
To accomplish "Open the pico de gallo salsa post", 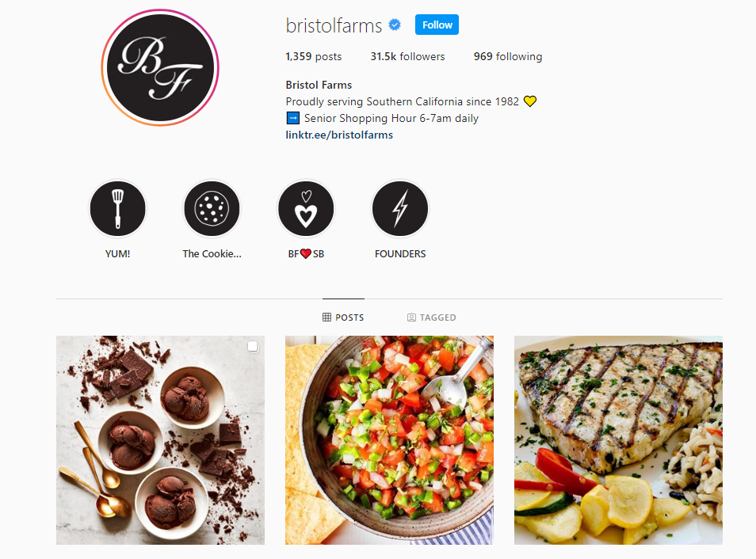I will (x=389, y=440).
